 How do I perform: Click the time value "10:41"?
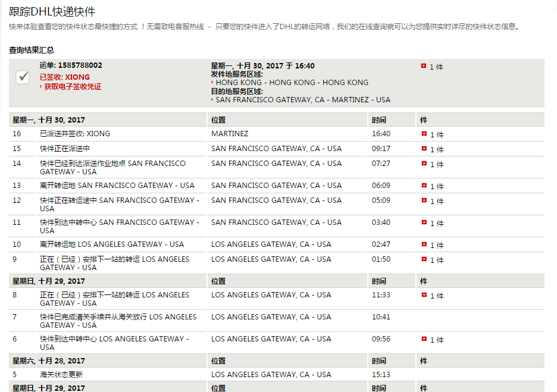pos(381,316)
